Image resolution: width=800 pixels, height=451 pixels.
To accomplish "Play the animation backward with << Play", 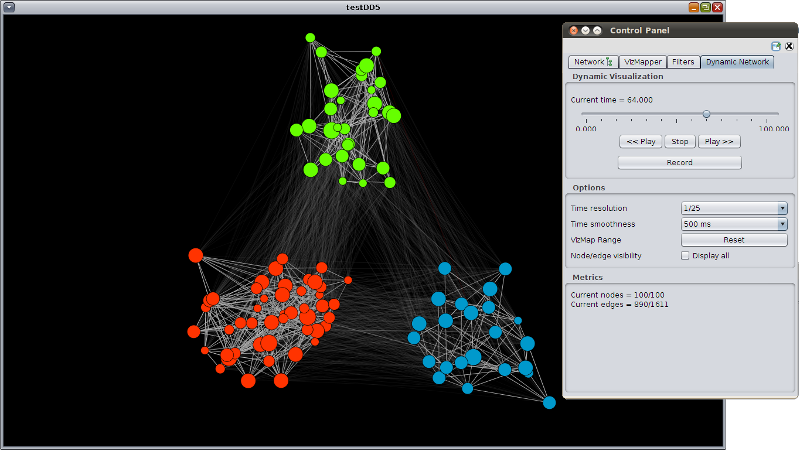I will point(641,141).
